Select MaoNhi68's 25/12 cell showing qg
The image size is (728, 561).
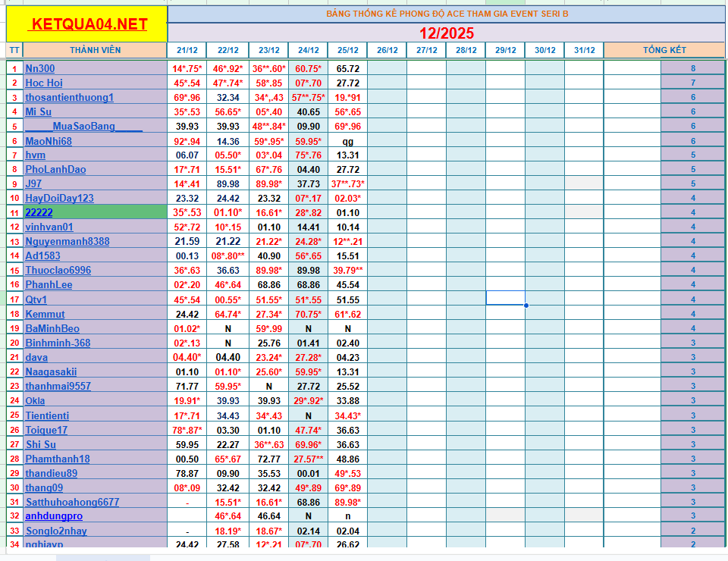pos(347,141)
